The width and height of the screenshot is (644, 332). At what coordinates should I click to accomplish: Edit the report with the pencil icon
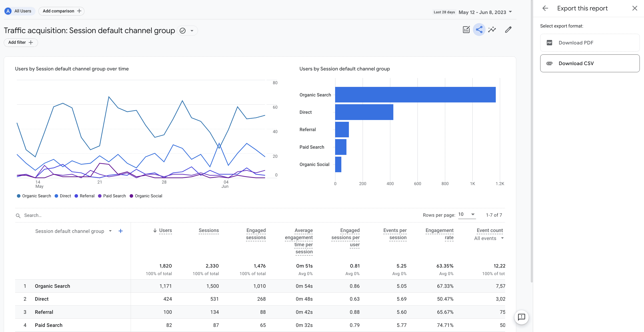[x=508, y=30]
